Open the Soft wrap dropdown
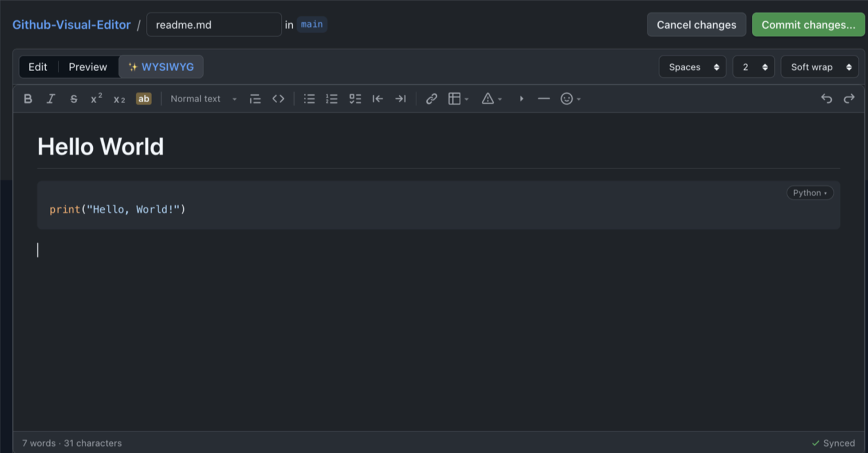The width and height of the screenshot is (868, 453). coord(820,67)
